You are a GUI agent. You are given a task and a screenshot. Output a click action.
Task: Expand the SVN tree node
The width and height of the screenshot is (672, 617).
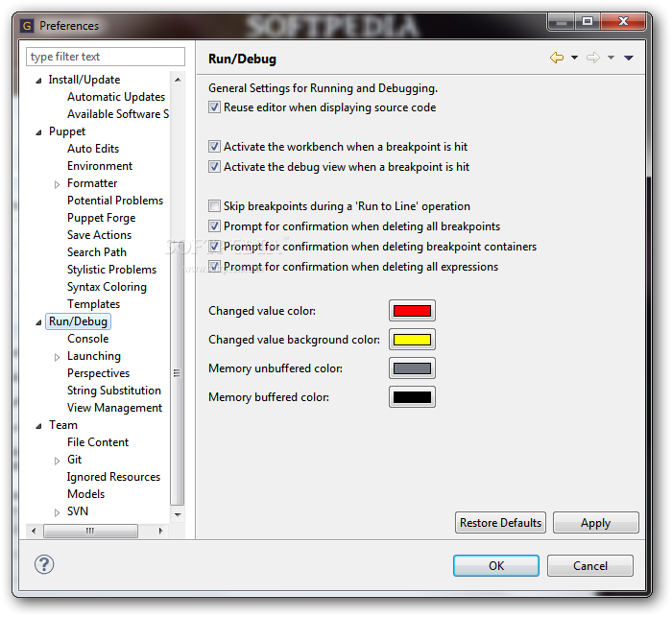click(57, 512)
